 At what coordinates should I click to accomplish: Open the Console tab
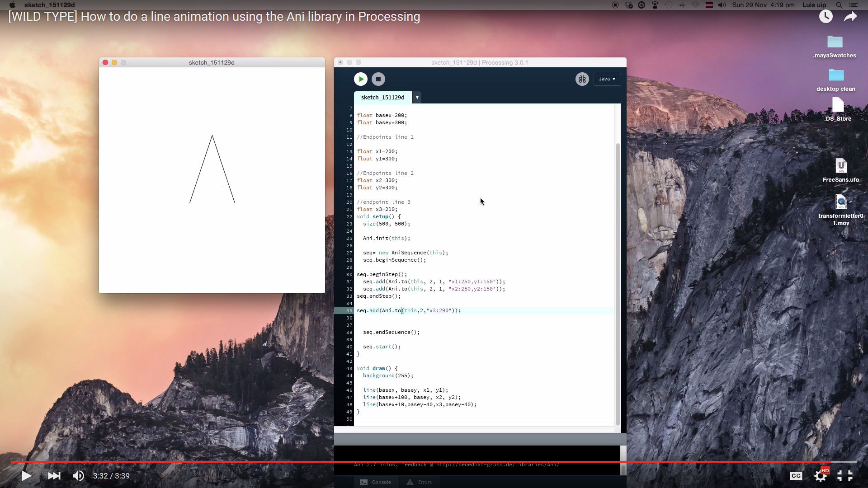[x=376, y=482]
